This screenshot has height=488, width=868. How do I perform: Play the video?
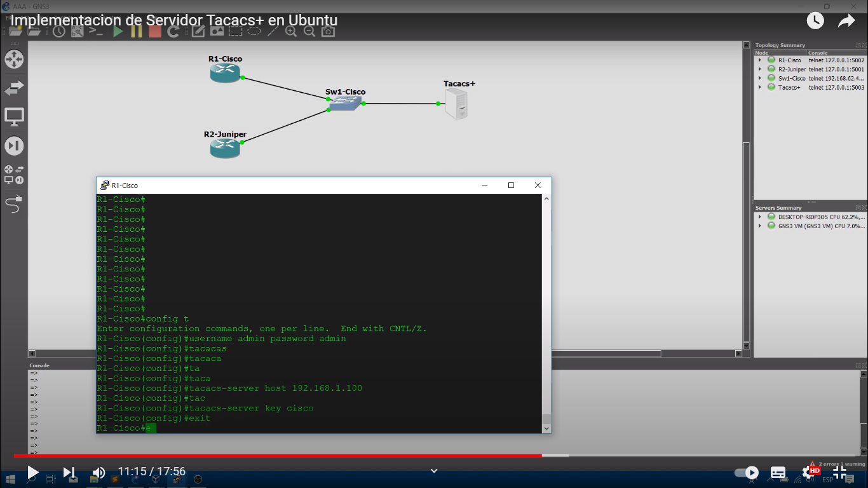[32, 472]
